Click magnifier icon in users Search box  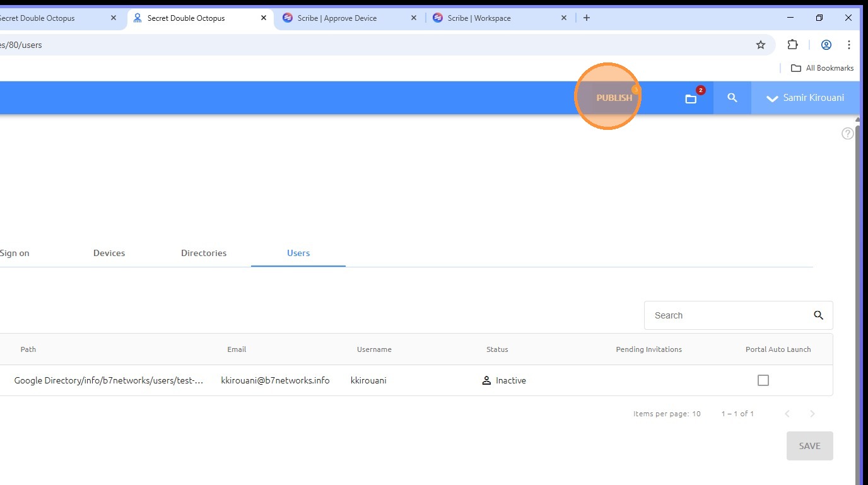[x=819, y=315]
